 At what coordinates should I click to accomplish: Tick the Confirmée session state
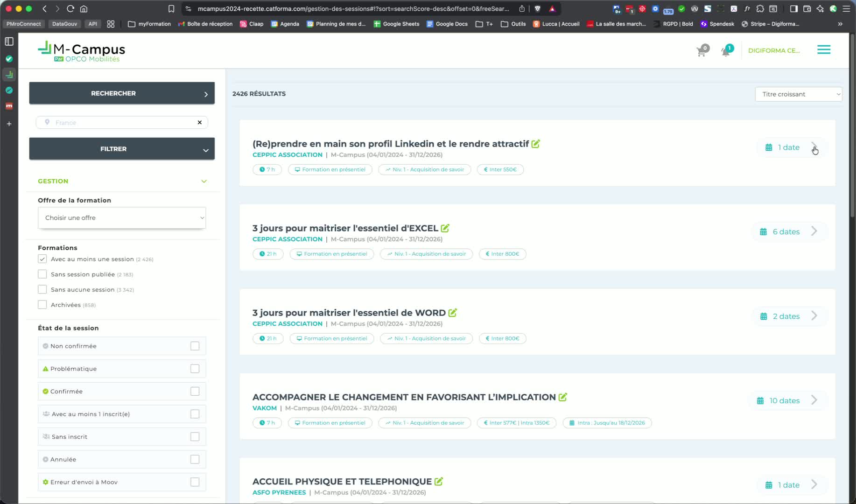[x=195, y=391]
